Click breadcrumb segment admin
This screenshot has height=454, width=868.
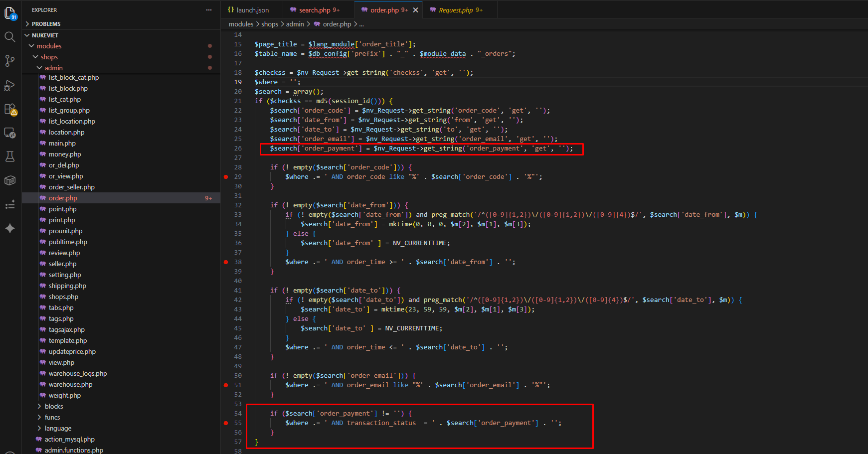pos(295,24)
